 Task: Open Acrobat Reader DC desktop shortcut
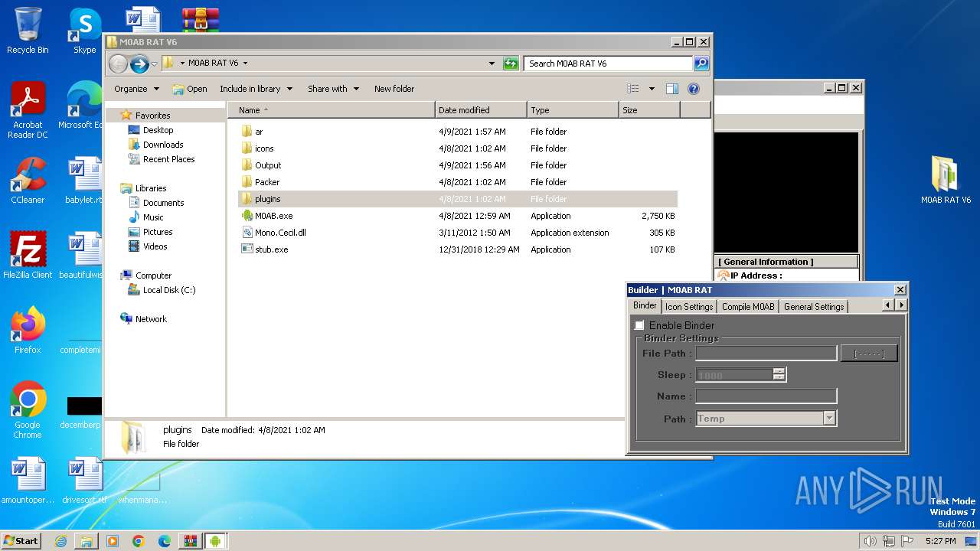[x=28, y=110]
